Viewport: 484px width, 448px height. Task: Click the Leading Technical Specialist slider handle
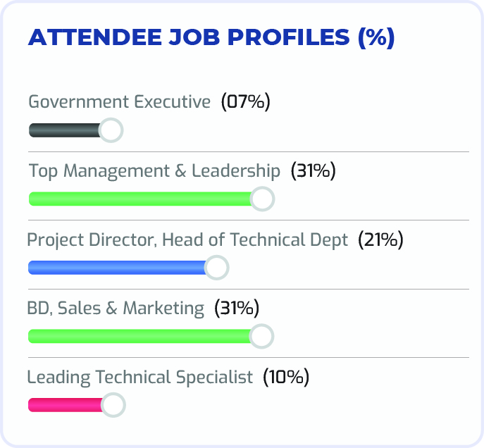[113, 405]
